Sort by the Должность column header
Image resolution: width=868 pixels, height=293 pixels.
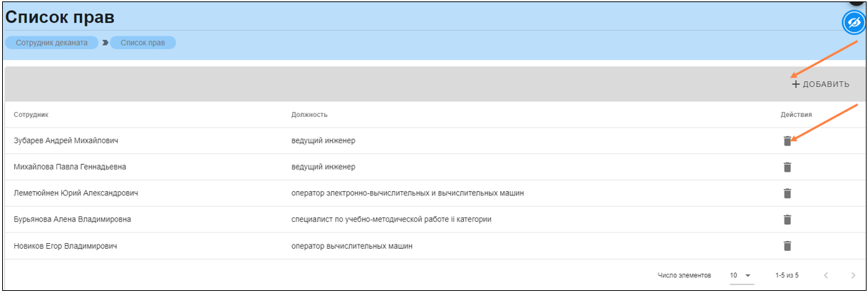[x=309, y=115]
